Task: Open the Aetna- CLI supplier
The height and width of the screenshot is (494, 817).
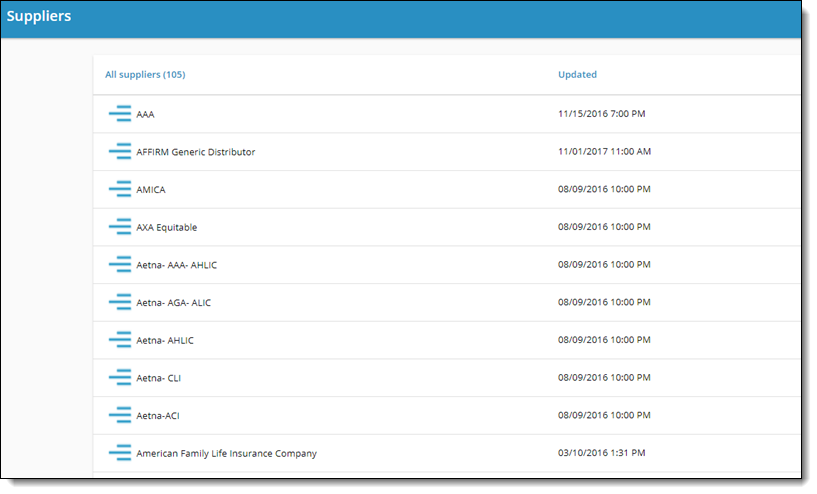Action: point(158,378)
